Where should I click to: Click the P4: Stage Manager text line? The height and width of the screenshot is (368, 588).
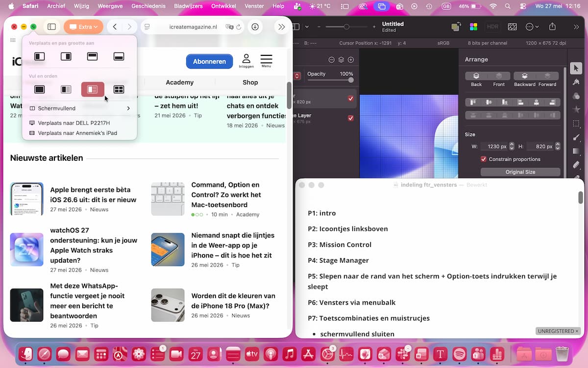point(338,260)
